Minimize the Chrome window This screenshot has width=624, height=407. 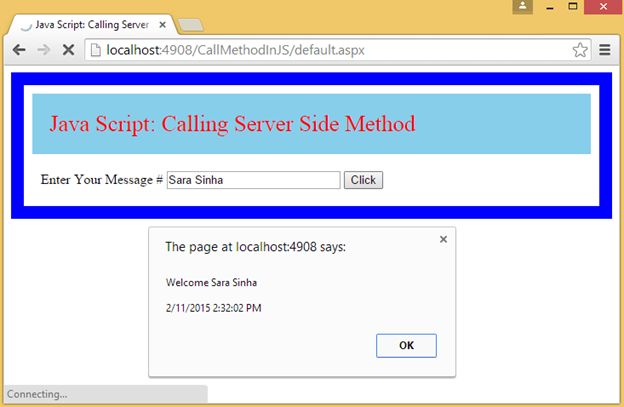pos(550,6)
